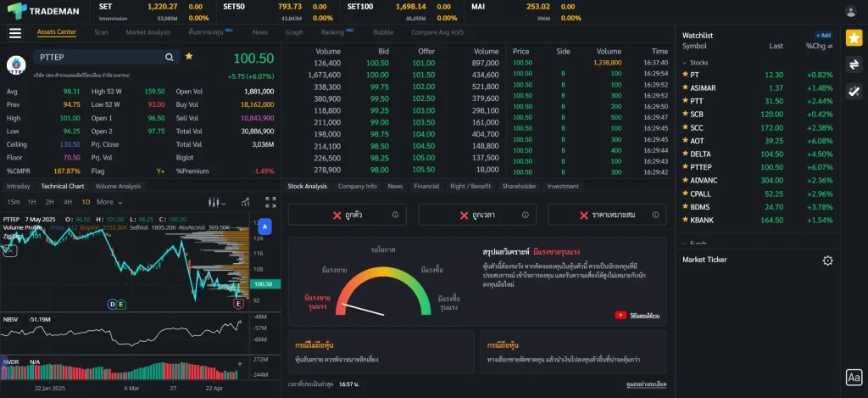The height and width of the screenshot is (398, 868).
Task: Toggle the blue A auto-scale chart button
Action: click(x=264, y=227)
